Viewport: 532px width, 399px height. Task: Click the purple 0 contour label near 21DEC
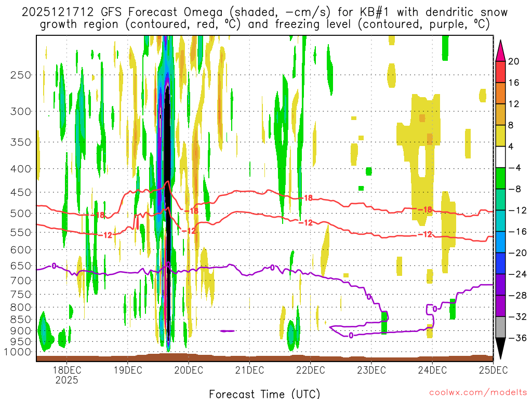[272, 268]
